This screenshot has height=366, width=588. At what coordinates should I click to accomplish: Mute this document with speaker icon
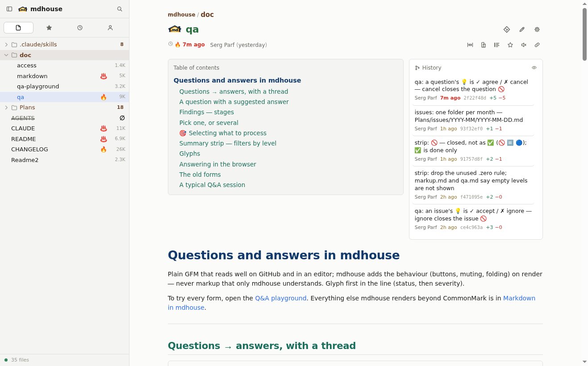[524, 45]
